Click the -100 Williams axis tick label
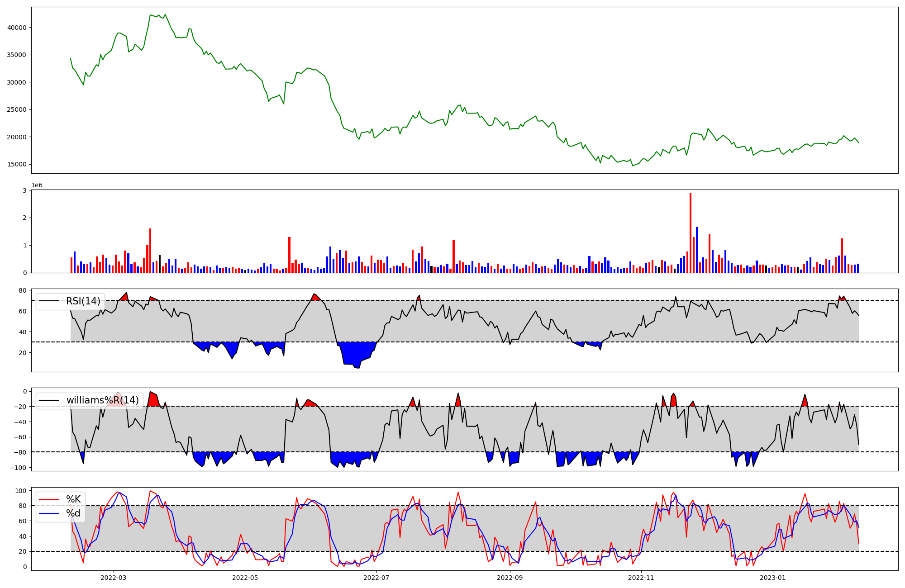This screenshot has height=588, width=905. (x=19, y=468)
